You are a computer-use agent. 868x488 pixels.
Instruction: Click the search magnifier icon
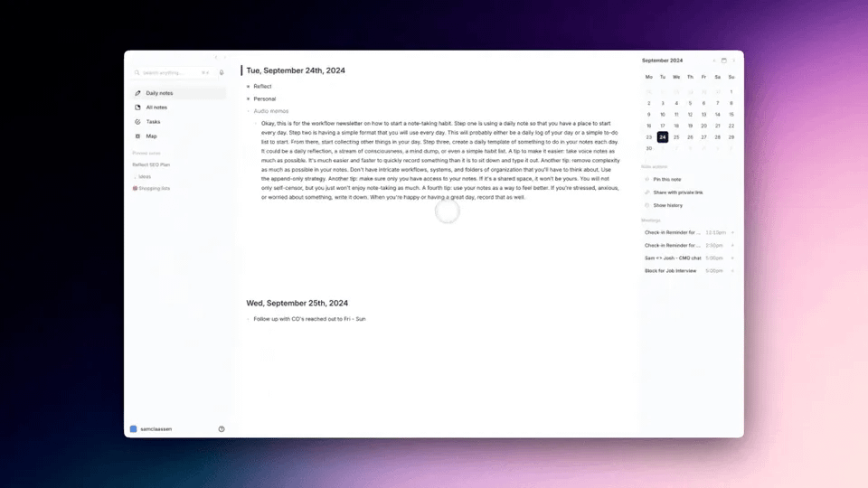point(137,72)
